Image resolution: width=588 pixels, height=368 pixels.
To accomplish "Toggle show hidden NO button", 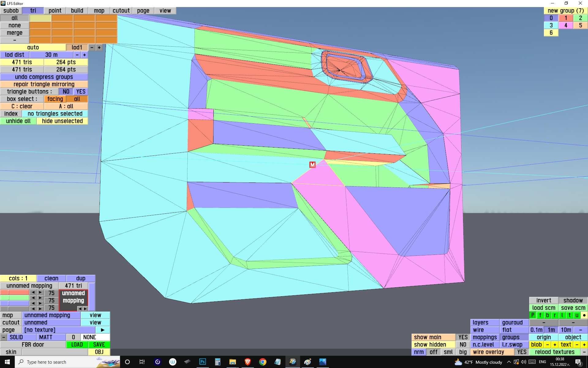I will [x=463, y=344].
